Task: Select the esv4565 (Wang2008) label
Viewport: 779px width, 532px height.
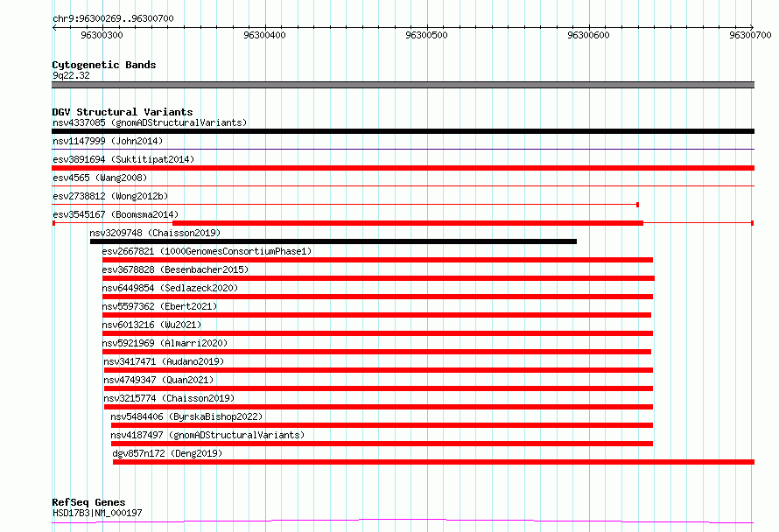Action: click(100, 178)
